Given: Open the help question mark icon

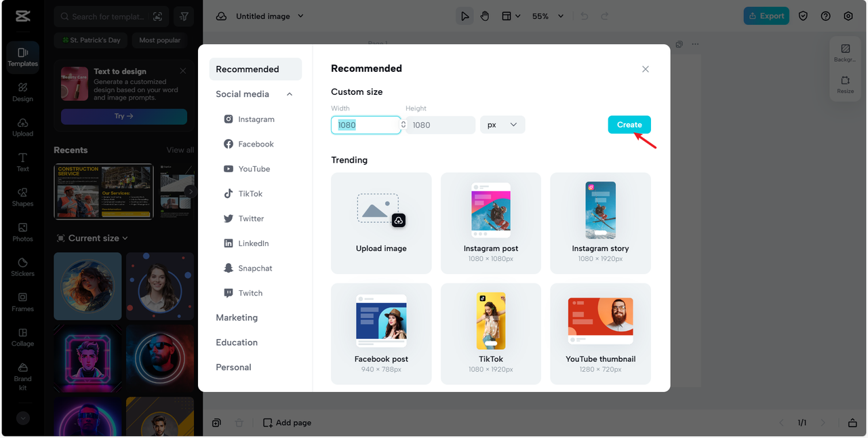Looking at the screenshot, I should pyautogui.click(x=825, y=16).
